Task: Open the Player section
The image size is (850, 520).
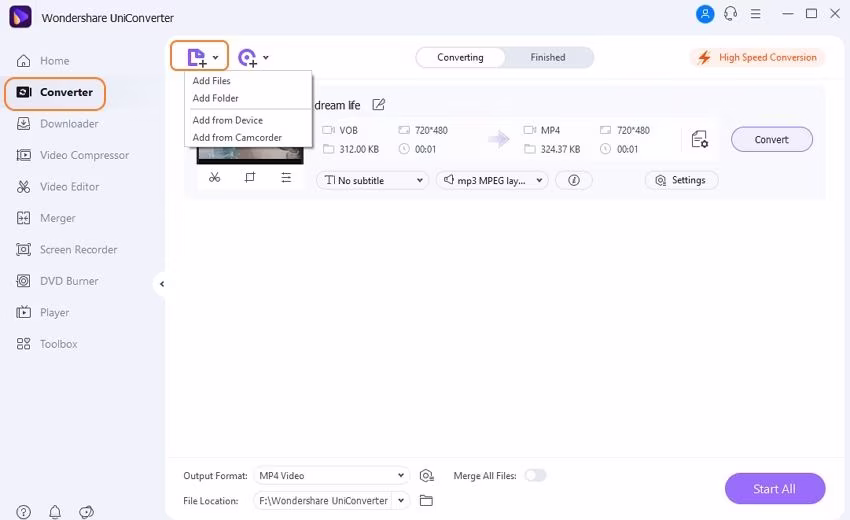Action: [43, 312]
